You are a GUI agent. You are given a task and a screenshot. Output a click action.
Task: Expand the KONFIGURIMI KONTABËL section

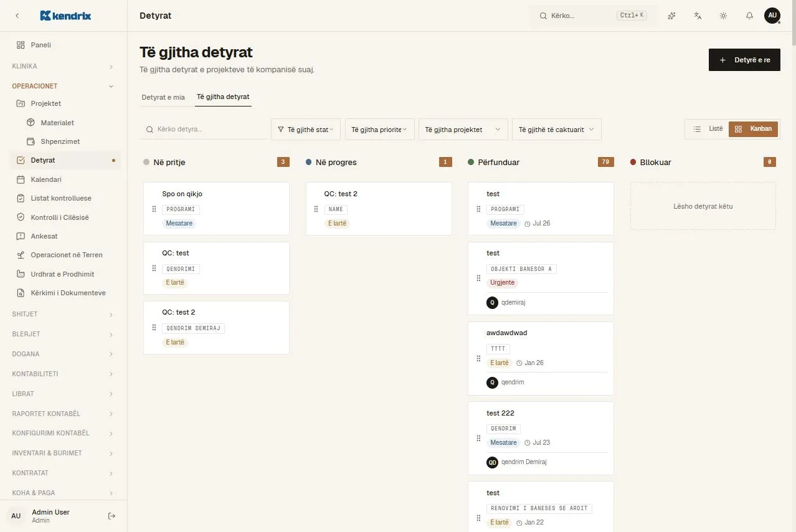click(64, 433)
